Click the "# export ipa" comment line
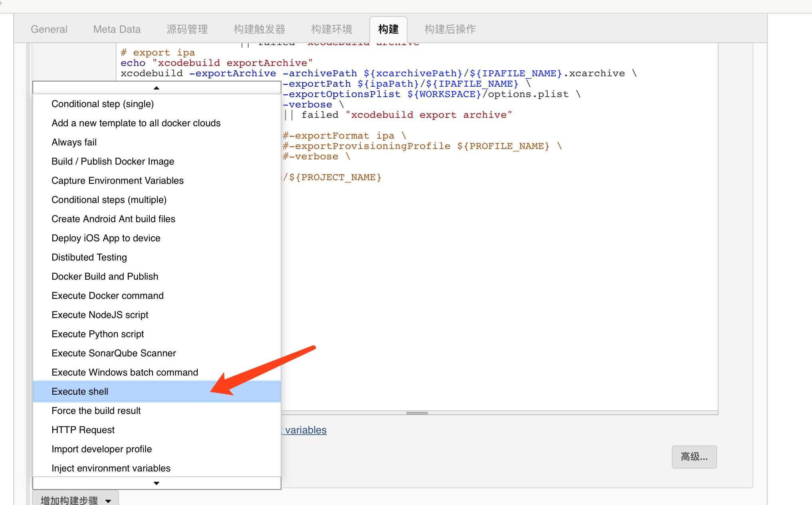This screenshot has width=812, height=505. click(158, 52)
